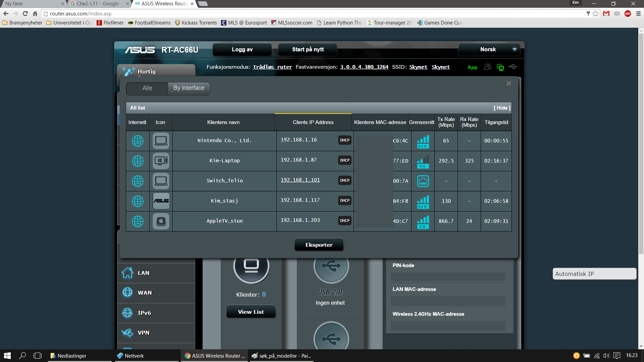Open the Windows Start menu
Image resolution: width=644 pixels, height=362 pixels.
click(x=7, y=356)
